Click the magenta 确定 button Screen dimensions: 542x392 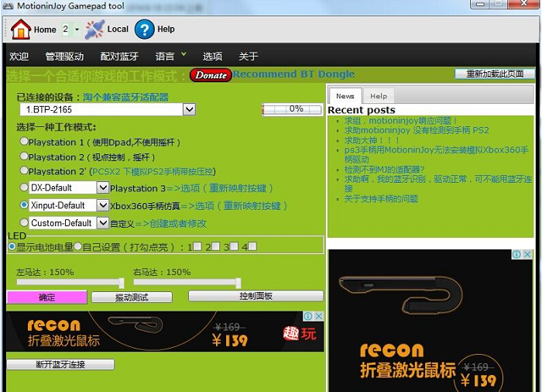pyautogui.click(x=46, y=297)
